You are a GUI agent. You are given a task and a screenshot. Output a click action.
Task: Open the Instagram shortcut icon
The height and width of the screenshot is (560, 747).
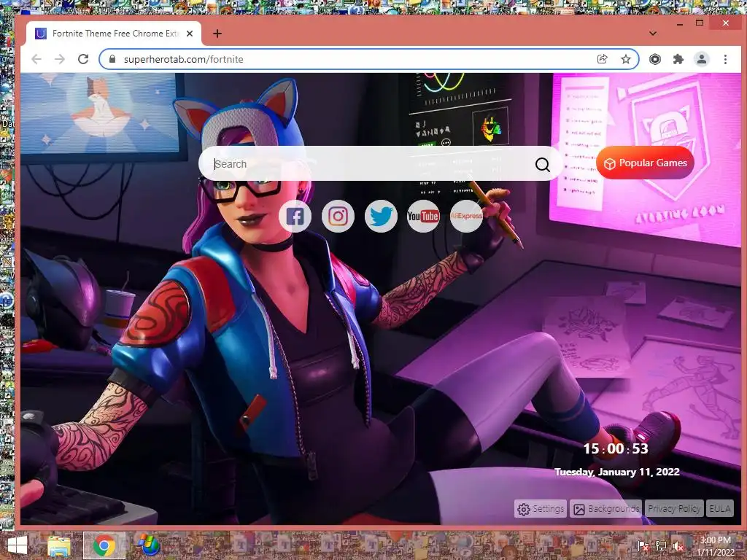pyautogui.click(x=338, y=216)
